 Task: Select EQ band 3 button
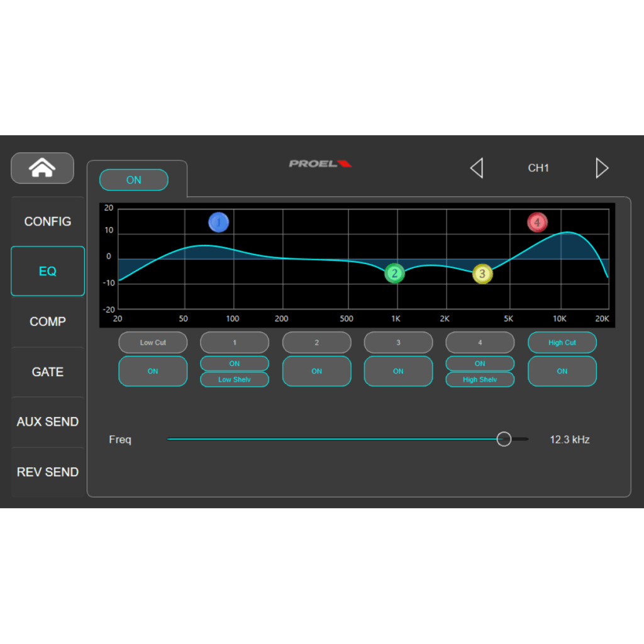(x=397, y=342)
